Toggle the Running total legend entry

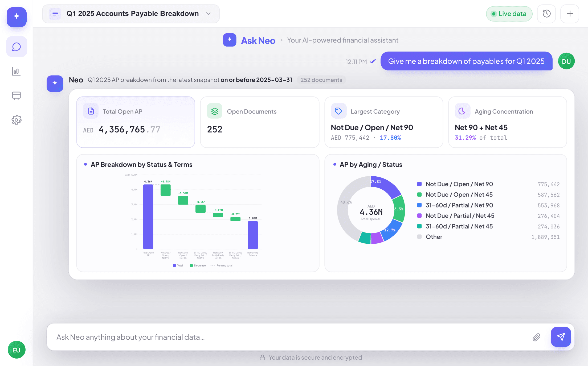222,265
